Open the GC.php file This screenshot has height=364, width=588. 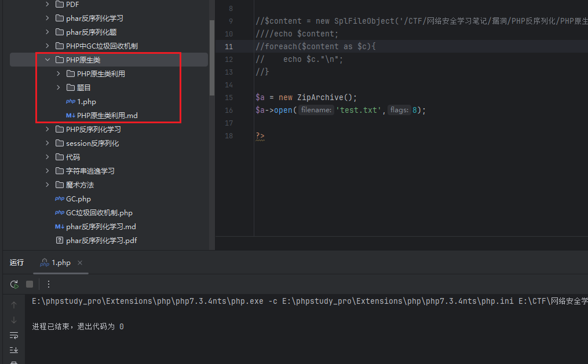pos(78,198)
